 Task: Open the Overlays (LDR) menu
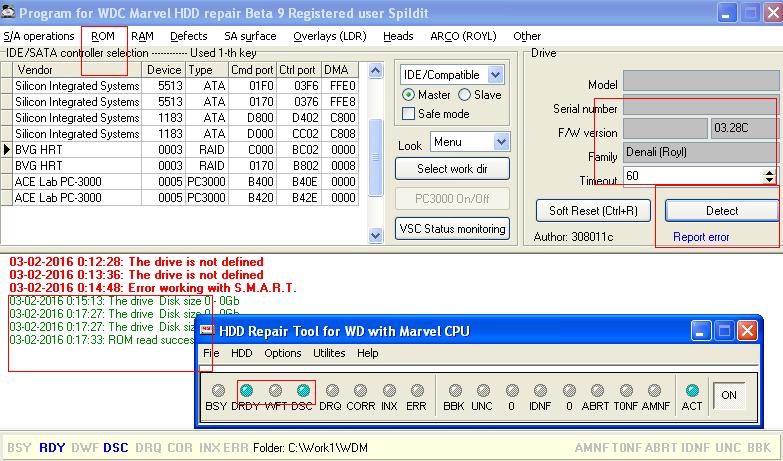point(331,36)
